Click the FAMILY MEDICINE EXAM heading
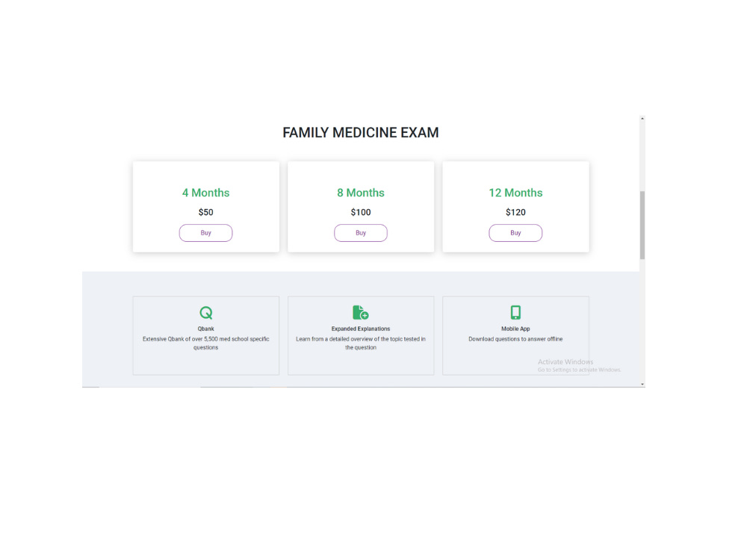The image size is (747, 560). (x=361, y=132)
